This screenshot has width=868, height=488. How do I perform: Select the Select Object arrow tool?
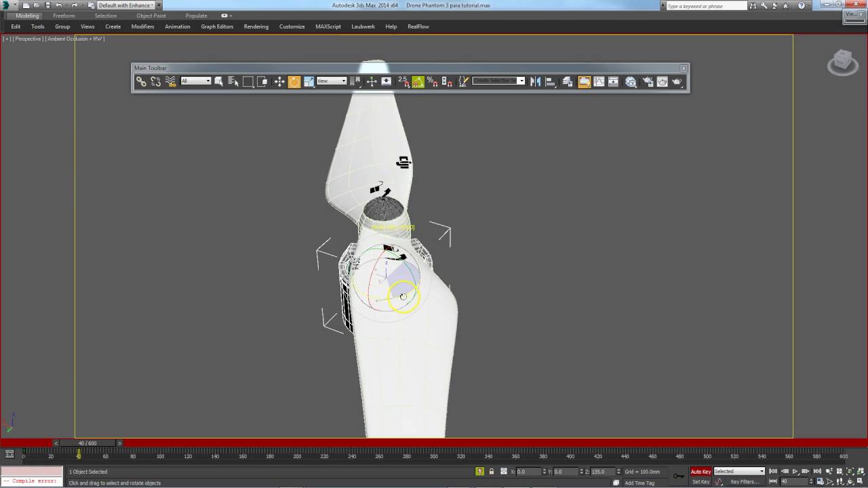(219, 81)
